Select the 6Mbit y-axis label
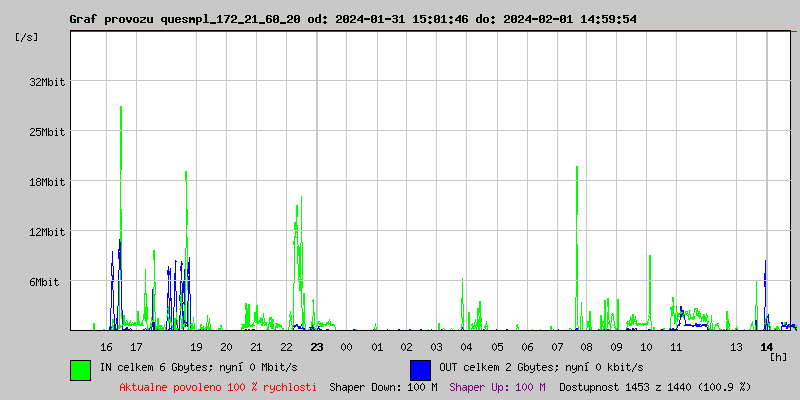Image resolution: width=800 pixels, height=400 pixels. [44, 282]
